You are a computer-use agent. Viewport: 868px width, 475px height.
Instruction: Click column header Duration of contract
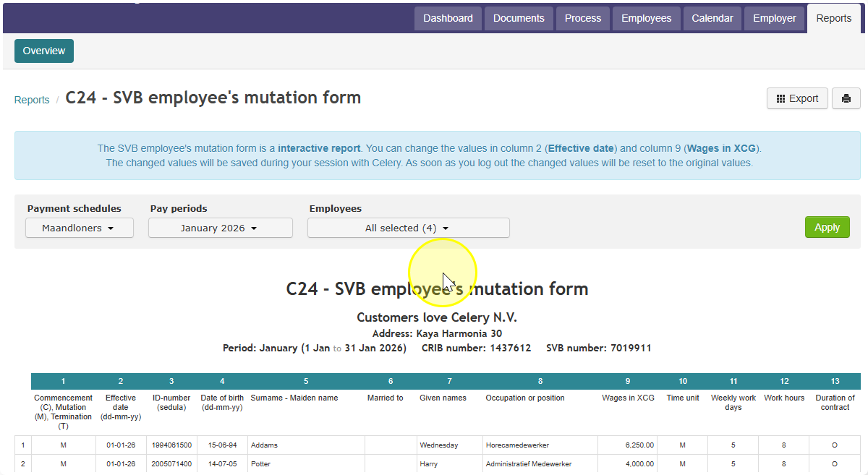pyautogui.click(x=835, y=403)
